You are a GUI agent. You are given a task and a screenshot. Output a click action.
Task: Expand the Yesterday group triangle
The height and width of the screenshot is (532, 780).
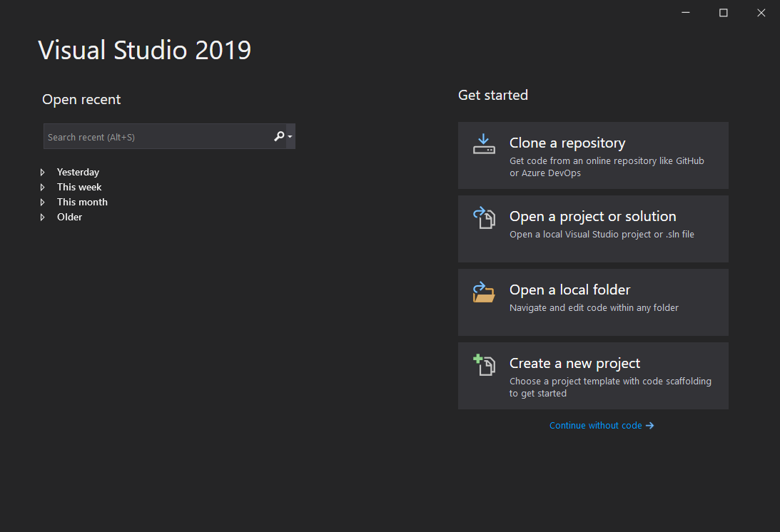click(42, 172)
